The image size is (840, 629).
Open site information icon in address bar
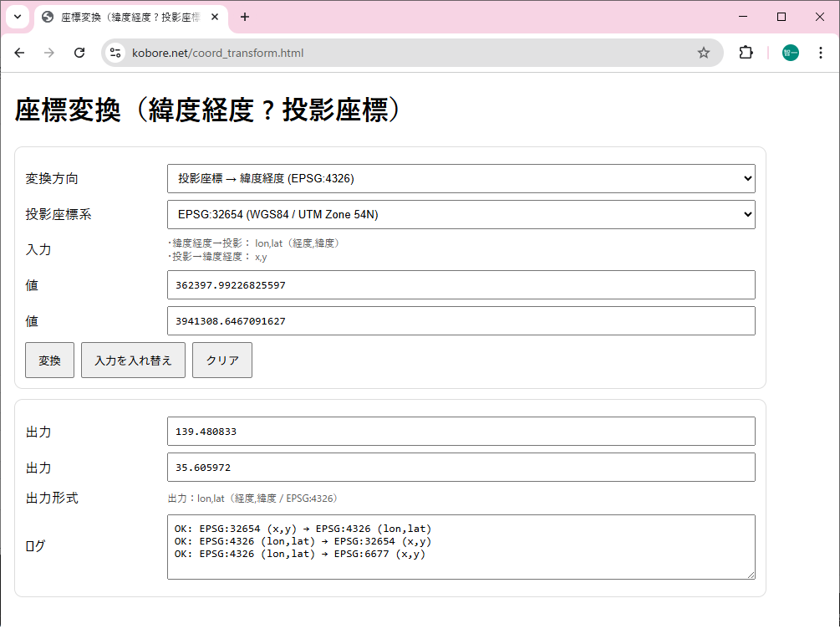[x=116, y=53]
